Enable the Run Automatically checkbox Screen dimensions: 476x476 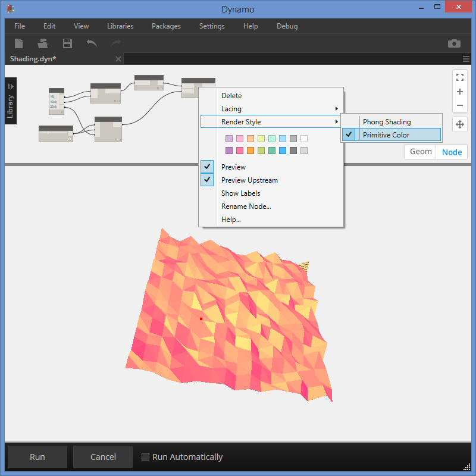(145, 456)
